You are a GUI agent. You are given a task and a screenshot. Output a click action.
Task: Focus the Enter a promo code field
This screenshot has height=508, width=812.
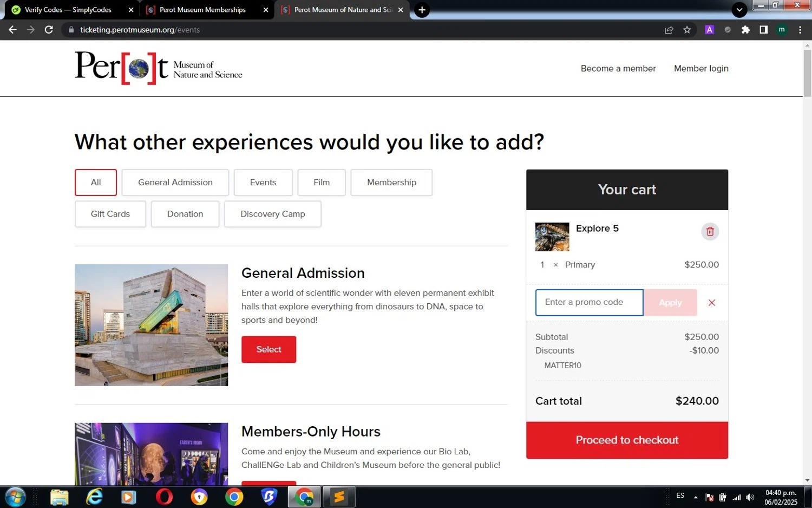[589, 303]
